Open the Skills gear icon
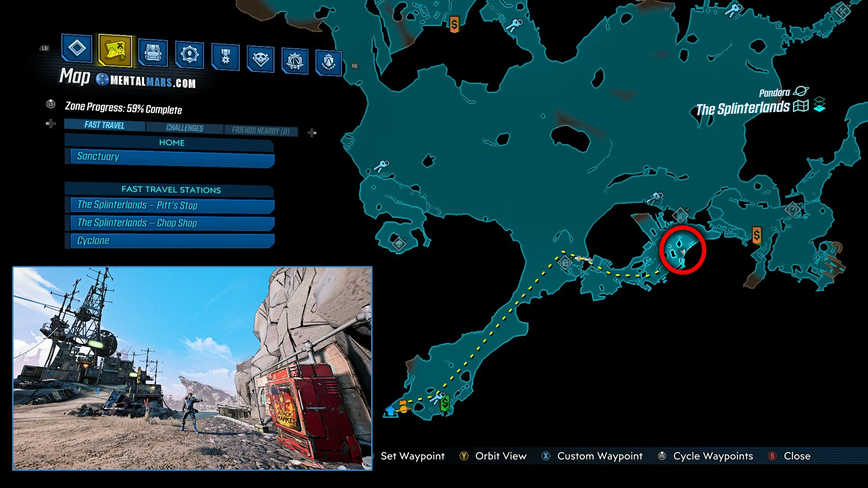Viewport: 868px width, 488px height. coord(189,55)
